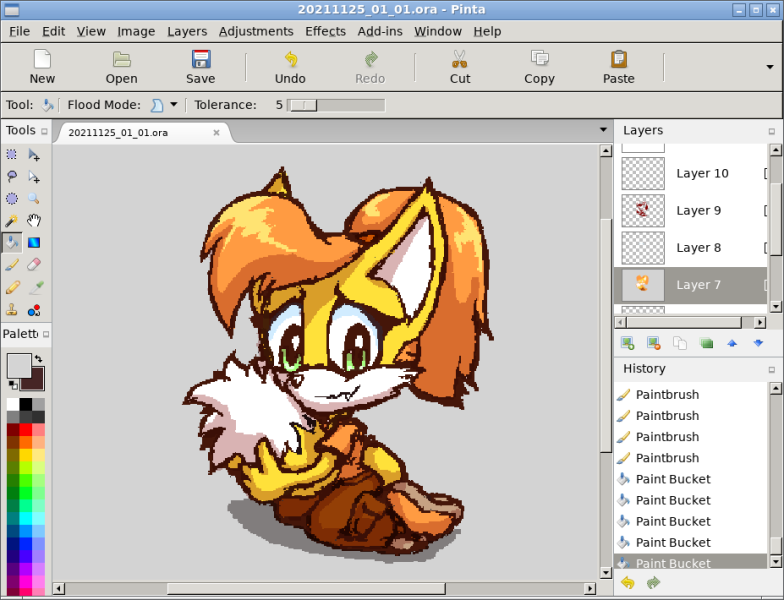The image size is (784, 600).
Task: Open the Layers menu
Action: pyautogui.click(x=187, y=32)
